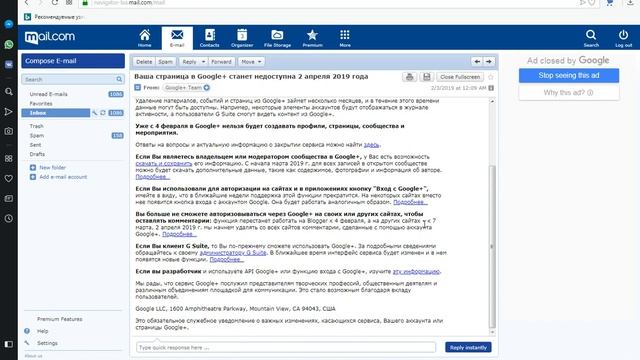Click the Reply button
640x360 pixels.
pos(189,62)
